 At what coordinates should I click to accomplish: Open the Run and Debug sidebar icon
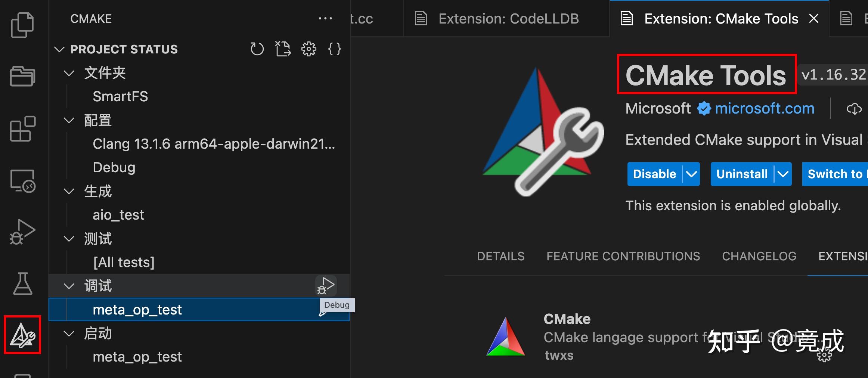tap(22, 232)
